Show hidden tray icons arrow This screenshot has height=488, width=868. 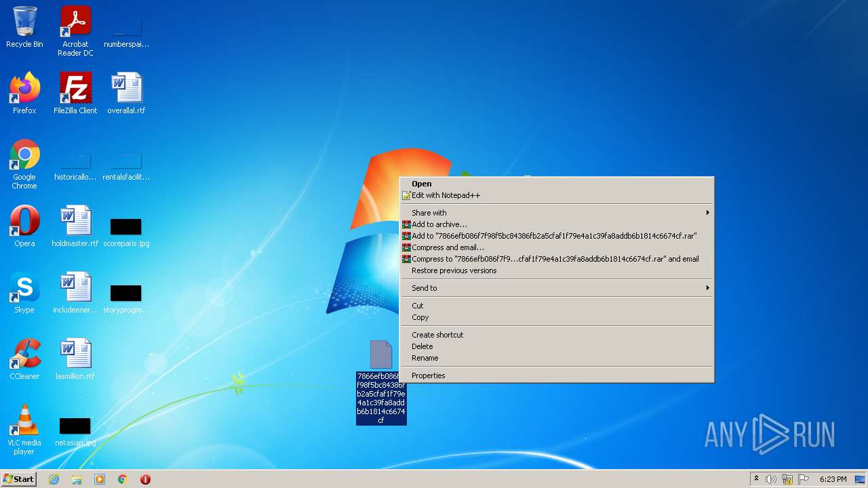click(x=756, y=479)
